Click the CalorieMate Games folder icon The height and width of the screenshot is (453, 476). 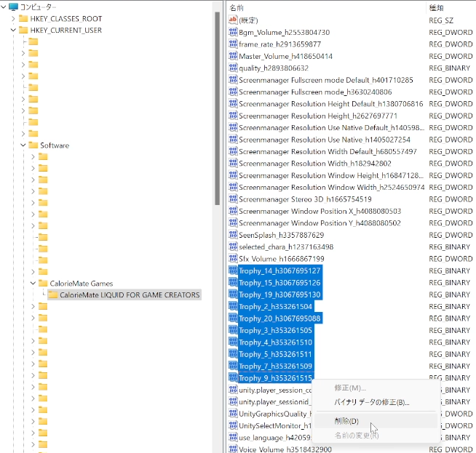(43, 284)
